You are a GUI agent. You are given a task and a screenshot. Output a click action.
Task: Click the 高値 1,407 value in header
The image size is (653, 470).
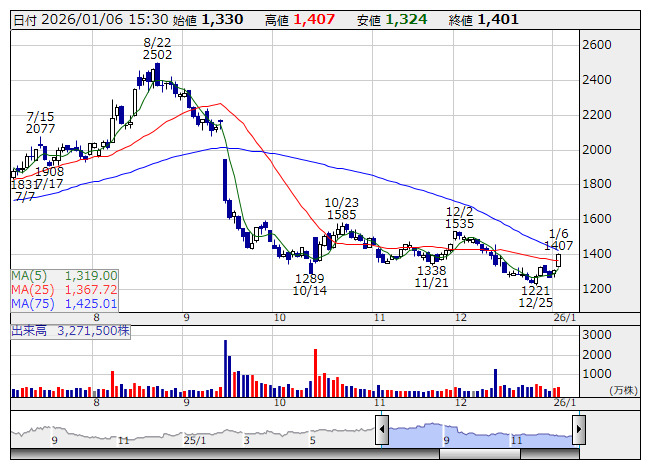[307, 19]
